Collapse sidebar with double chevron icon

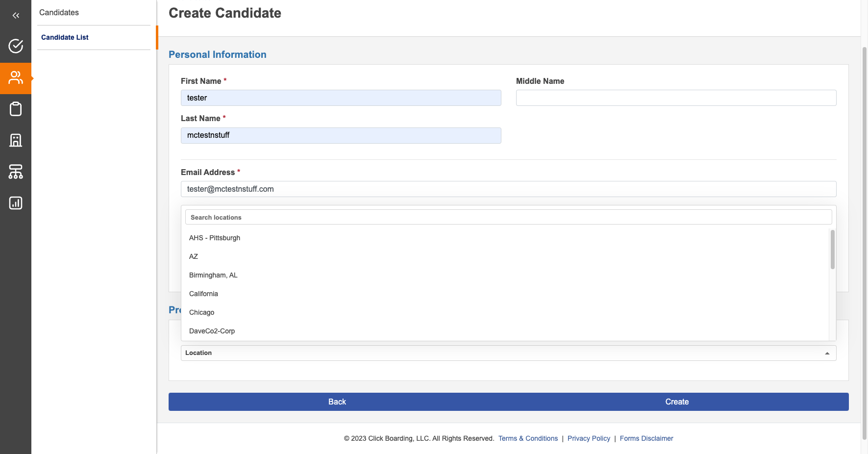(x=16, y=16)
